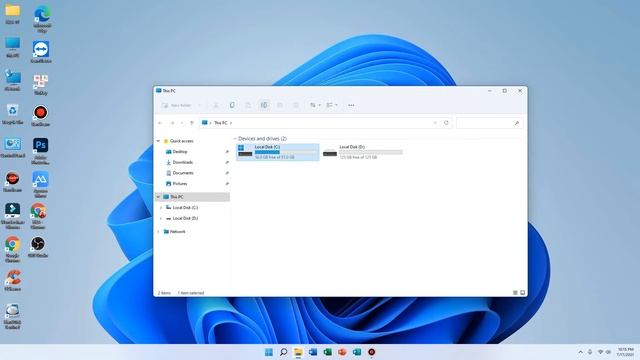Click the Rename icon in Explorer toolbar
This screenshot has height=360, width=640.
pyautogui.click(x=264, y=105)
